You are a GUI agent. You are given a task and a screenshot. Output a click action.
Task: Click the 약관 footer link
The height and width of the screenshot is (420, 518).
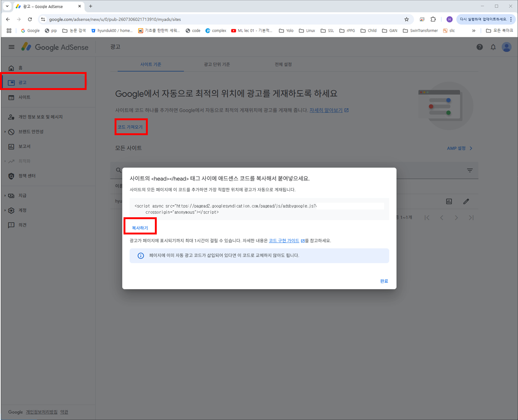click(64, 412)
